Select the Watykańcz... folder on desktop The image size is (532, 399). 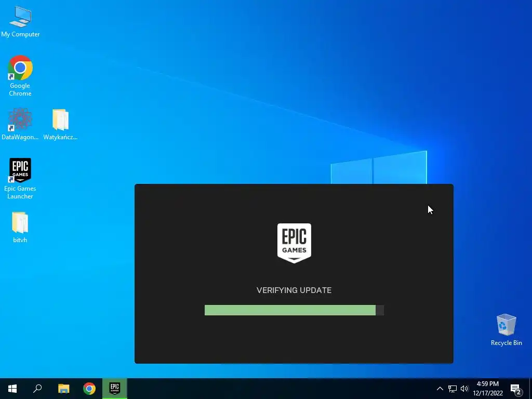pyautogui.click(x=60, y=124)
